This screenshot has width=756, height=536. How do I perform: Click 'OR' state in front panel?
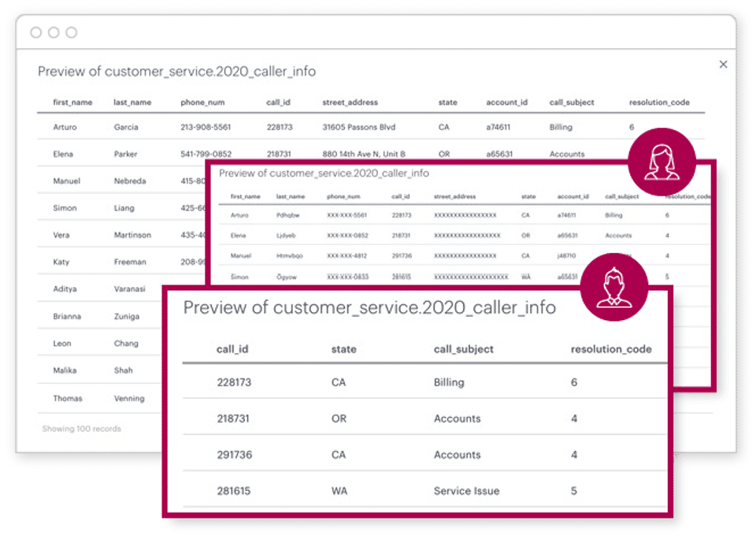339,419
